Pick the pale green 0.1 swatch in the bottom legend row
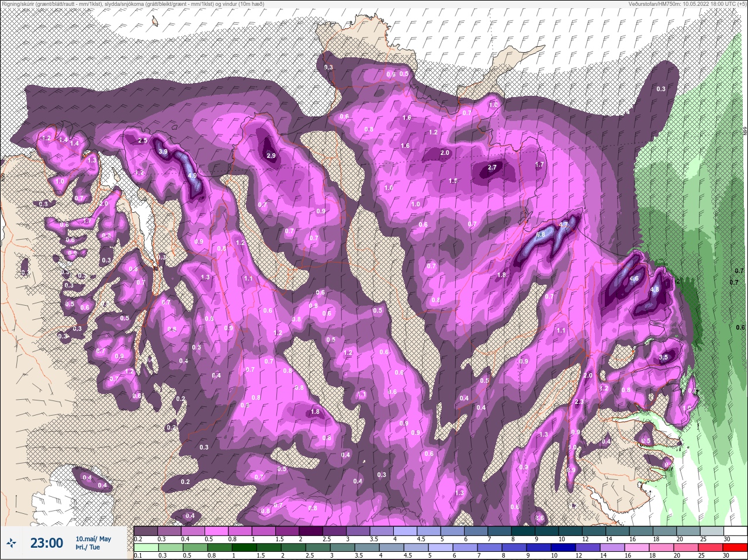748x560 pixels. [x=146, y=547]
